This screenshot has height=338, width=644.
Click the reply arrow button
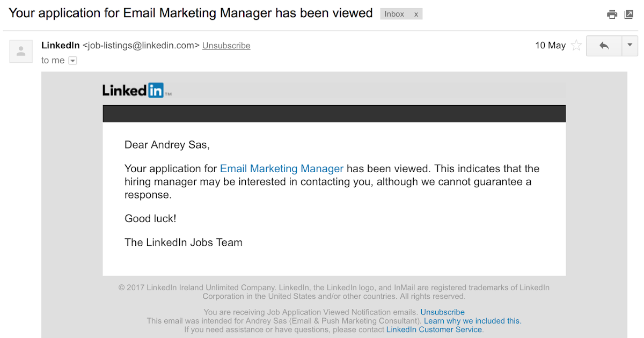click(x=604, y=46)
